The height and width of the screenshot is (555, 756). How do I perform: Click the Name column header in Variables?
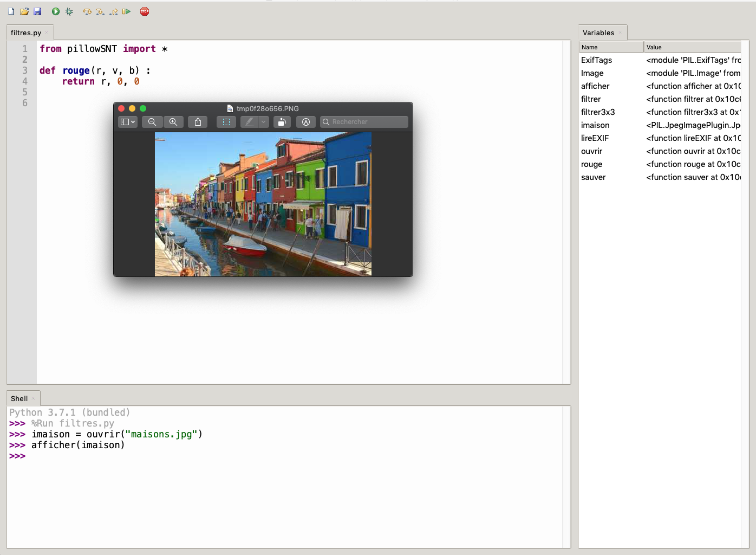click(611, 47)
